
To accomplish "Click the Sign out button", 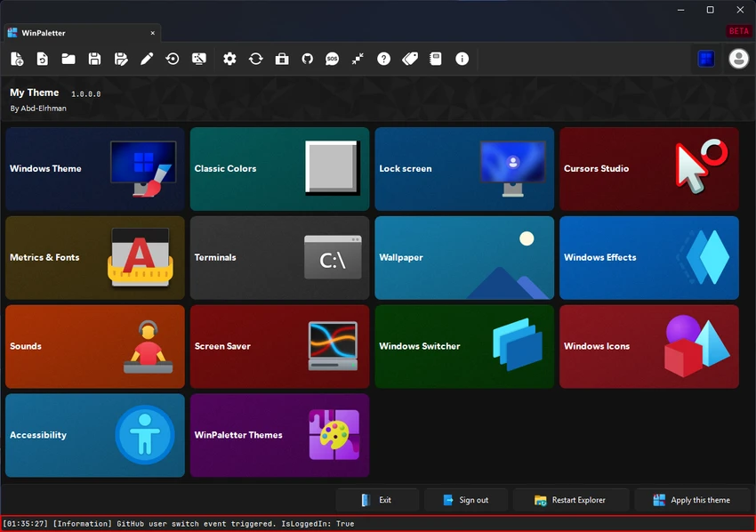I will coord(466,500).
